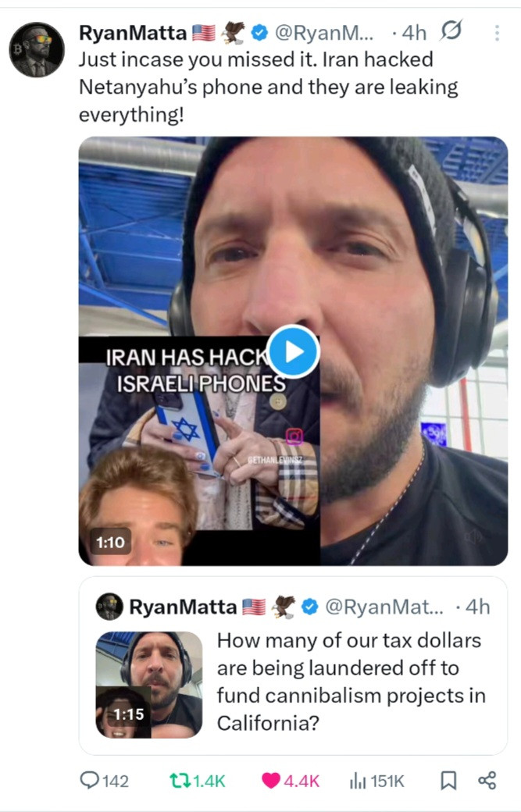Click the Grok circle-slash icon

point(451,32)
